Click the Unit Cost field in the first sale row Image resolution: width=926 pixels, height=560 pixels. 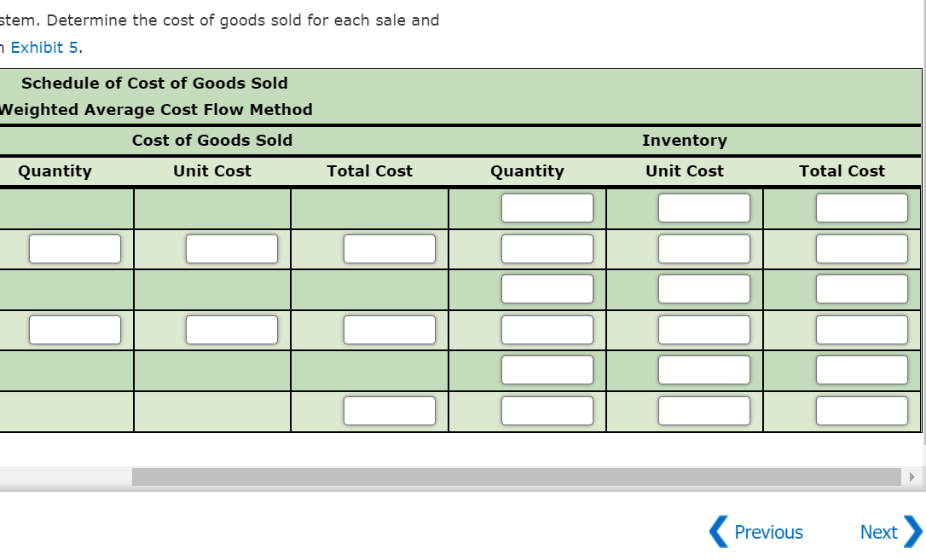point(231,248)
